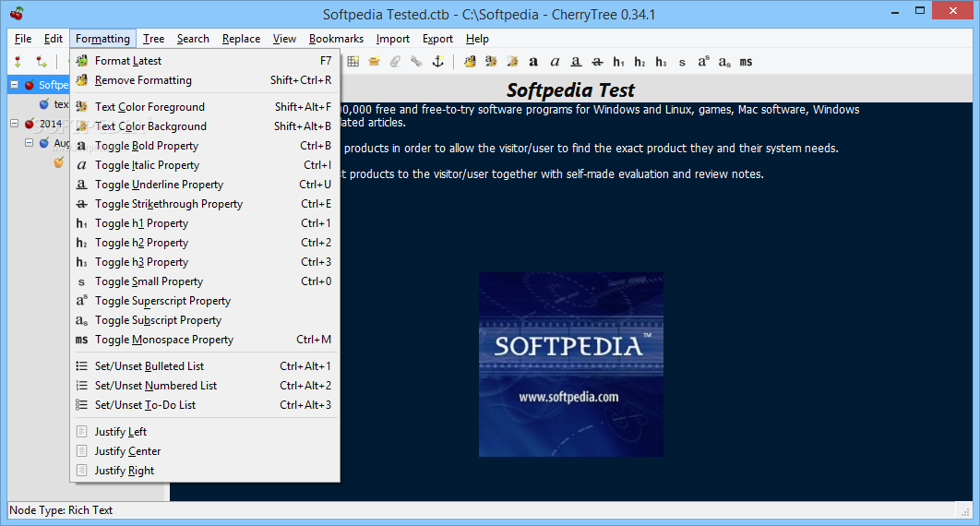
Task: Choose Set/Unset Bulleted List
Action: (x=204, y=366)
